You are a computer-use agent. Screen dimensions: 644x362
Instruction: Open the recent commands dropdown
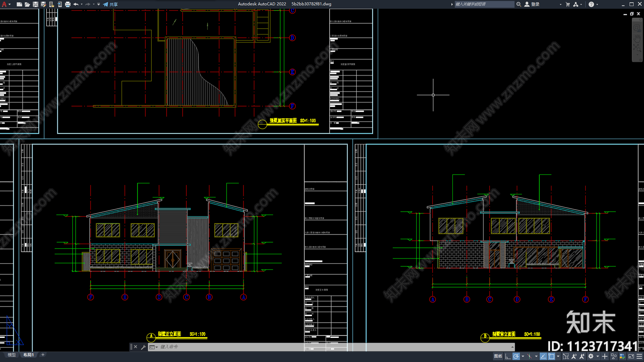pos(153,347)
